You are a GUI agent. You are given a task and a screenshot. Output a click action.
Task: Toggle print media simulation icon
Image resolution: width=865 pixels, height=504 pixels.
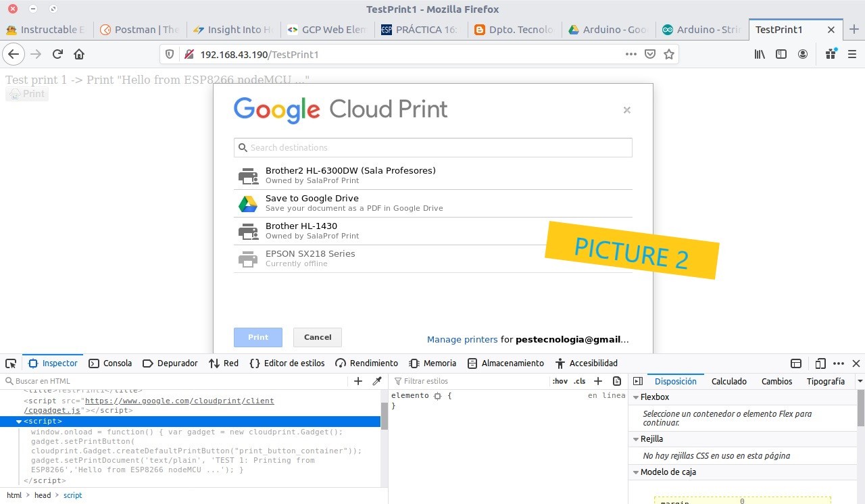tap(617, 381)
